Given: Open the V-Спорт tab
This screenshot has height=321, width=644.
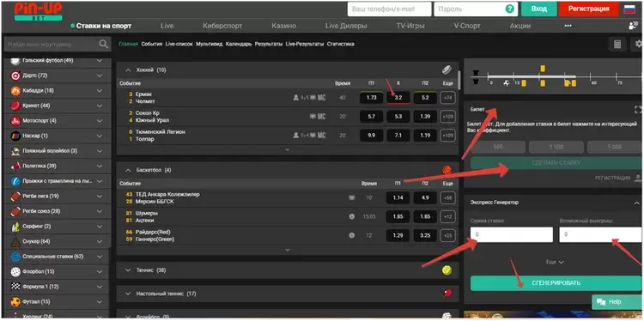Looking at the screenshot, I should tap(467, 26).
